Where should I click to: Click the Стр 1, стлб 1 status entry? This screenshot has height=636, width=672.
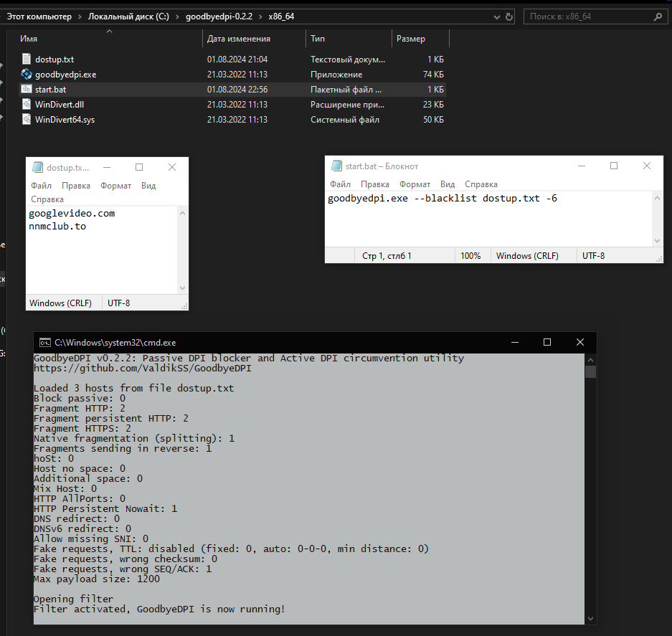coord(387,256)
